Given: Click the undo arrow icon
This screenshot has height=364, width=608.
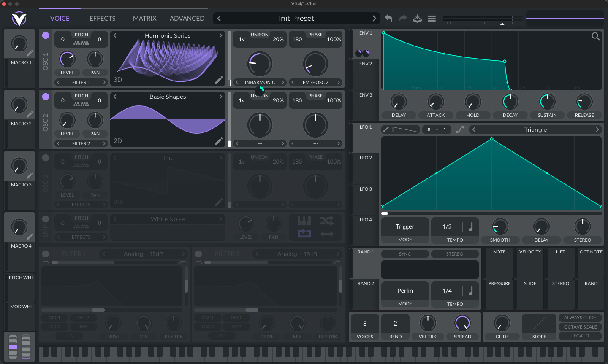Looking at the screenshot, I should (388, 18).
